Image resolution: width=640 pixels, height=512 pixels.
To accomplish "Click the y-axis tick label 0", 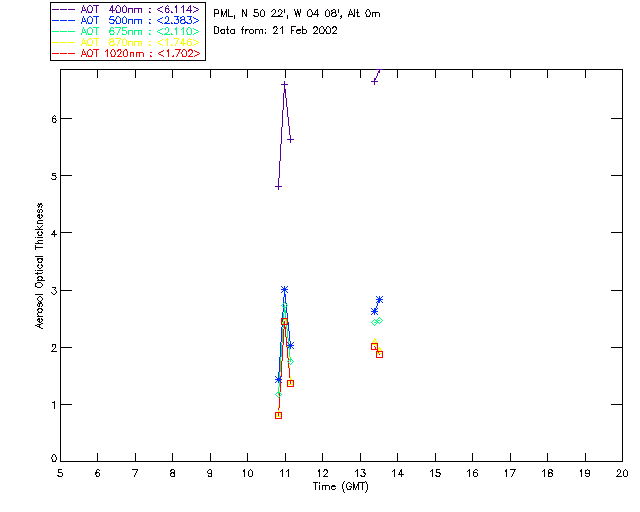I will click(54, 459).
